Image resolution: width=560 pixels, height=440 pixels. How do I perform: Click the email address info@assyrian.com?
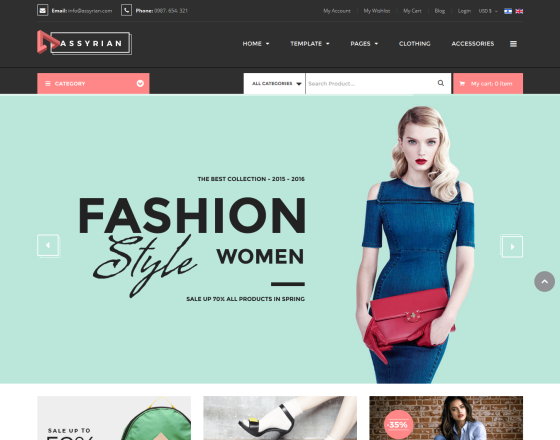[90, 11]
